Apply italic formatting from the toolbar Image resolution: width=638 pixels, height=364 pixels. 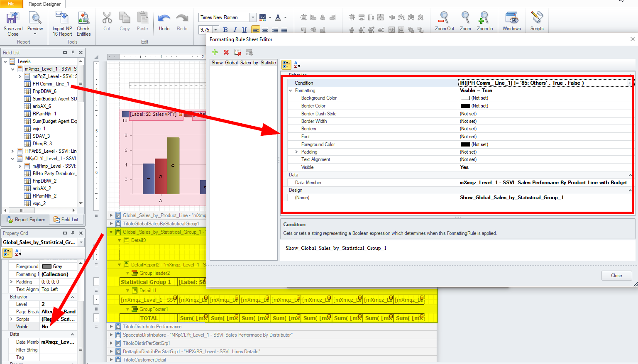(x=235, y=29)
